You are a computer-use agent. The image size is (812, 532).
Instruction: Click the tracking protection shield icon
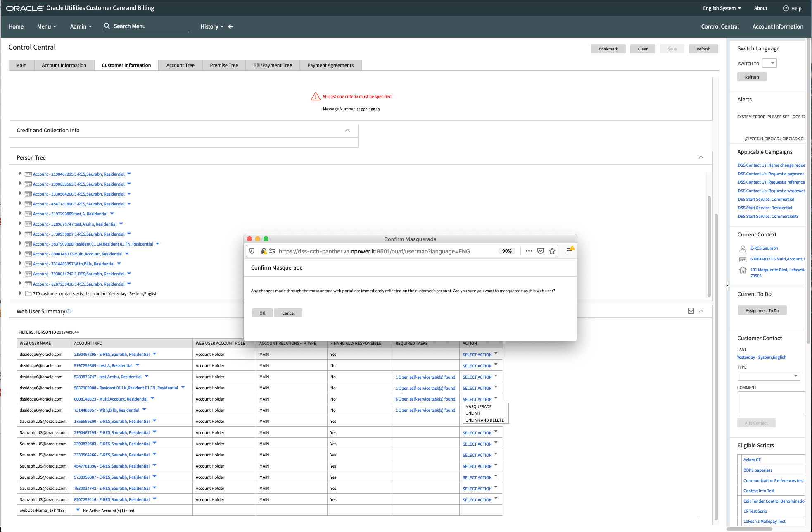(252, 251)
